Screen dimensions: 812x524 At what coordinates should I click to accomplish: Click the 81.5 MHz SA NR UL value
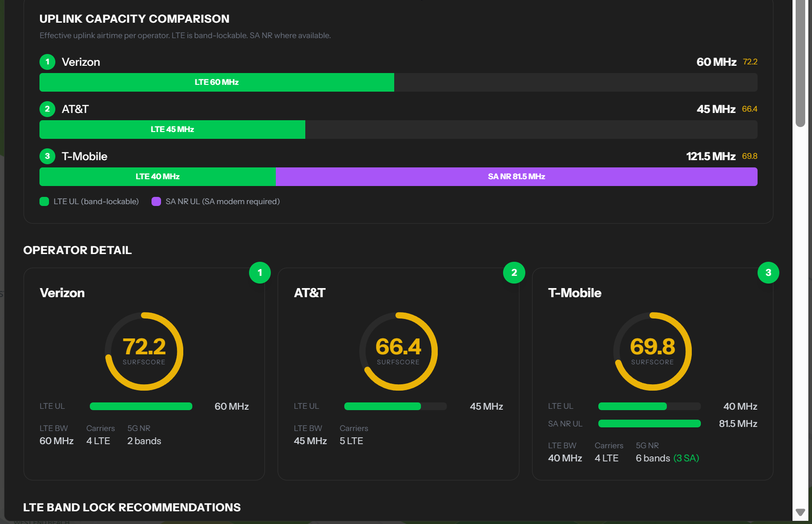[x=738, y=424]
